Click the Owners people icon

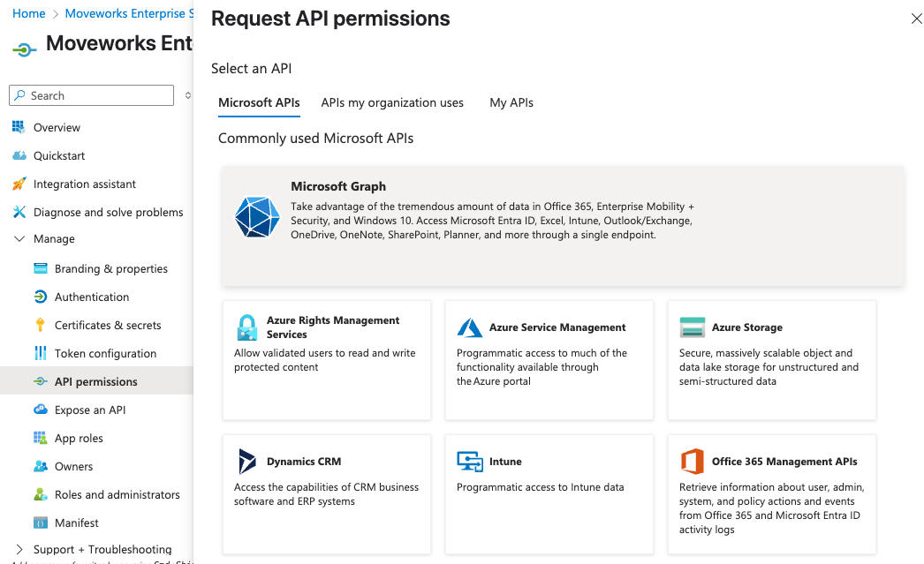coord(40,466)
